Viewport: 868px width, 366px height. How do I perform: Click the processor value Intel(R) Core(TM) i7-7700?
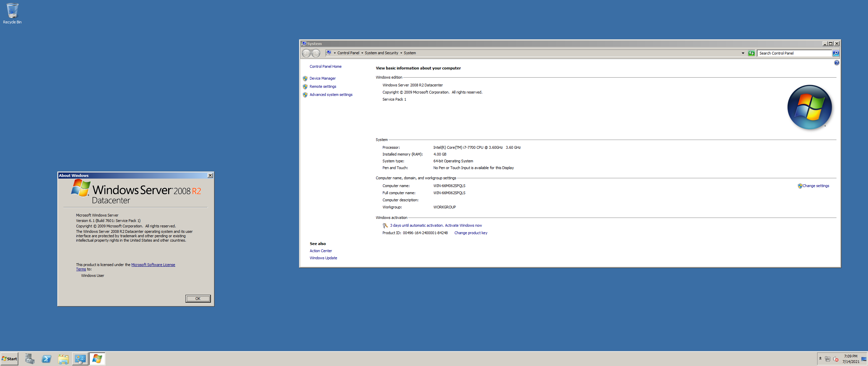pos(477,147)
